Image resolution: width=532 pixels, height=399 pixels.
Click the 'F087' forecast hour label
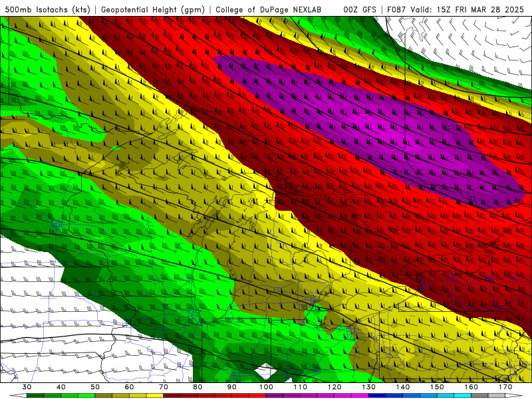point(396,9)
